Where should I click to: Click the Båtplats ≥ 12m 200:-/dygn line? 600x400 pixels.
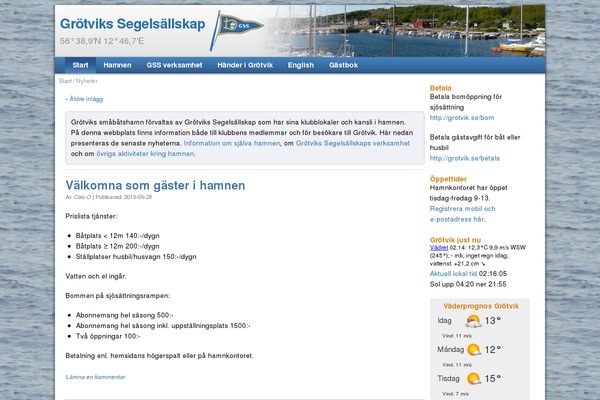point(117,246)
